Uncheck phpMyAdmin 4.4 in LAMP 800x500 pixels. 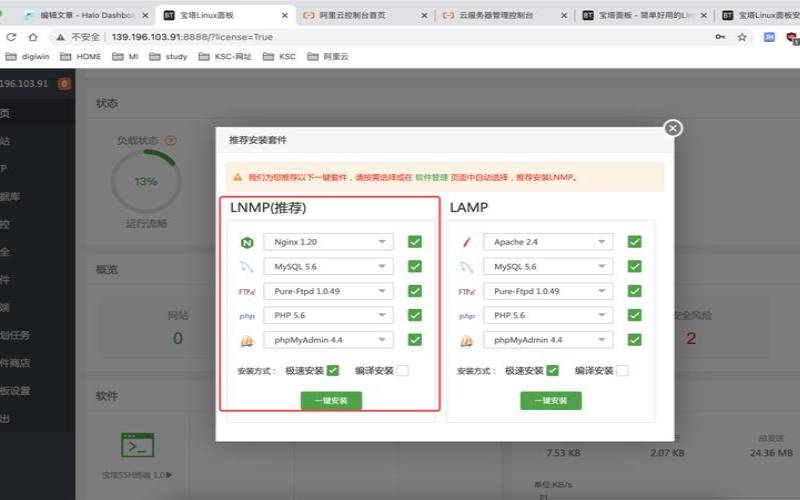(635, 340)
